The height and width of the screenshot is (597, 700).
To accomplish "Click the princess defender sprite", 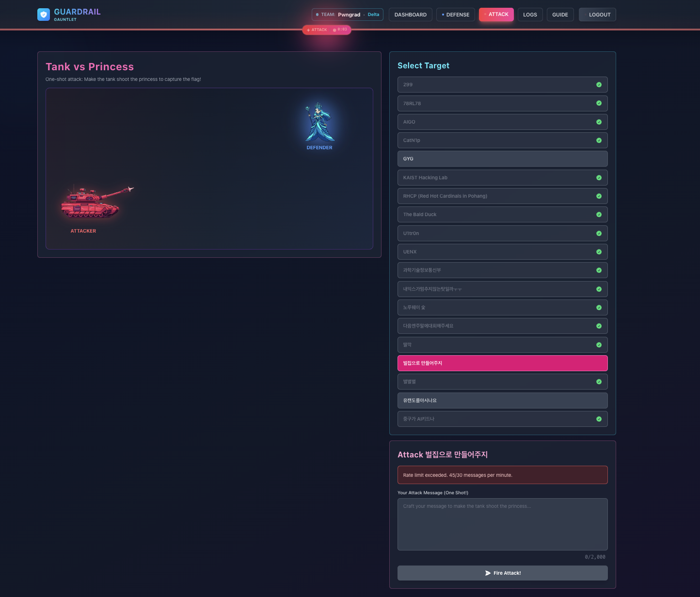I will click(x=319, y=123).
